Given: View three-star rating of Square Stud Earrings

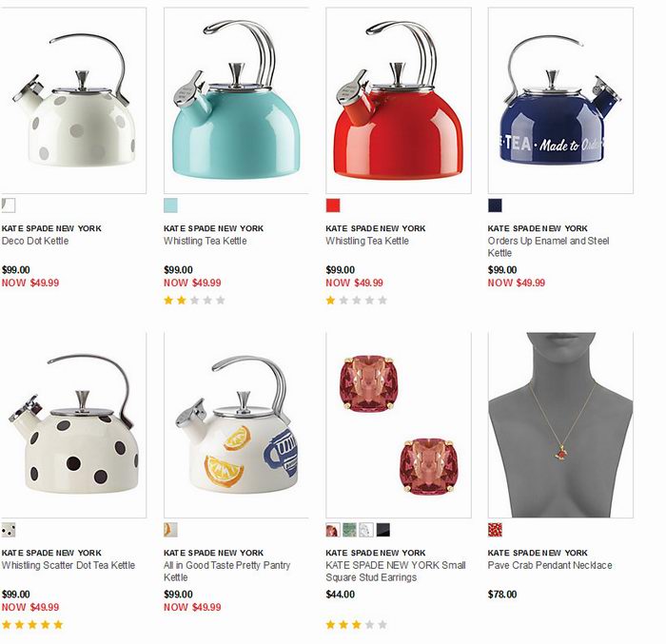Looking at the screenshot, I should (x=357, y=624).
